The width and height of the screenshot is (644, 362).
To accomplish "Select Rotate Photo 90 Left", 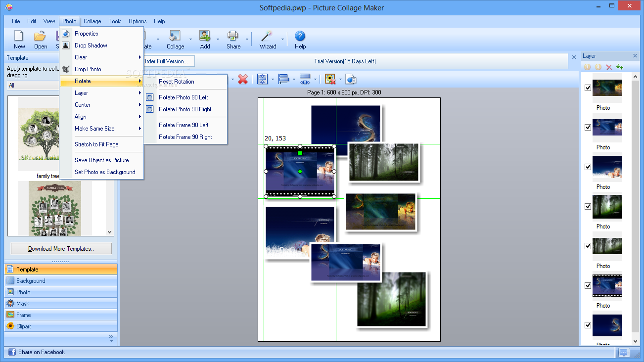I will click(x=185, y=97).
